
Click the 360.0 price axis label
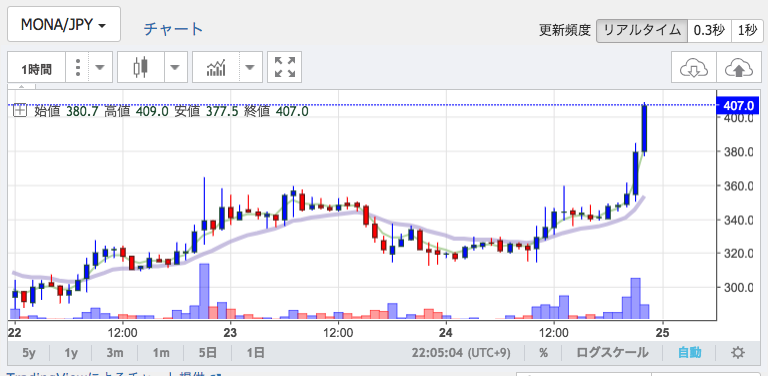click(738, 186)
